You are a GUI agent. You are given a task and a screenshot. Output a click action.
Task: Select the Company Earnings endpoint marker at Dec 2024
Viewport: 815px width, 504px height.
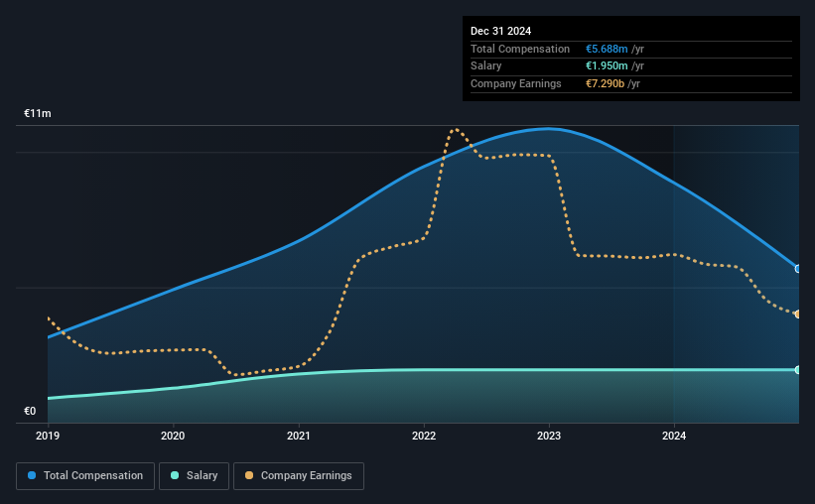798,314
